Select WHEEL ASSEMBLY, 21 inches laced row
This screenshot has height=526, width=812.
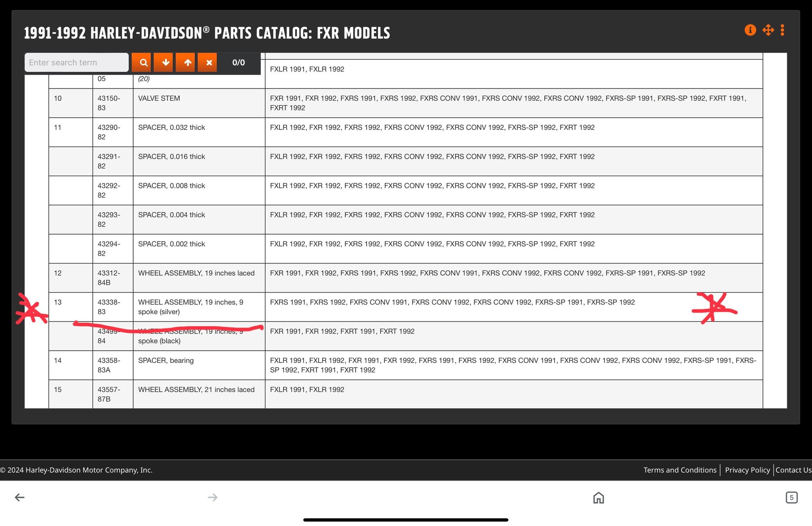[x=196, y=390]
